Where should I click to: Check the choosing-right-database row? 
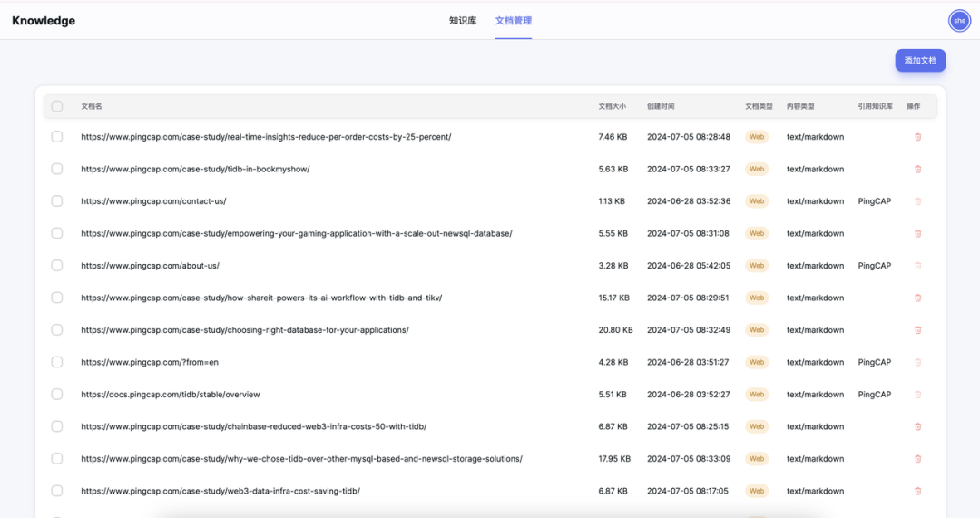[57, 330]
